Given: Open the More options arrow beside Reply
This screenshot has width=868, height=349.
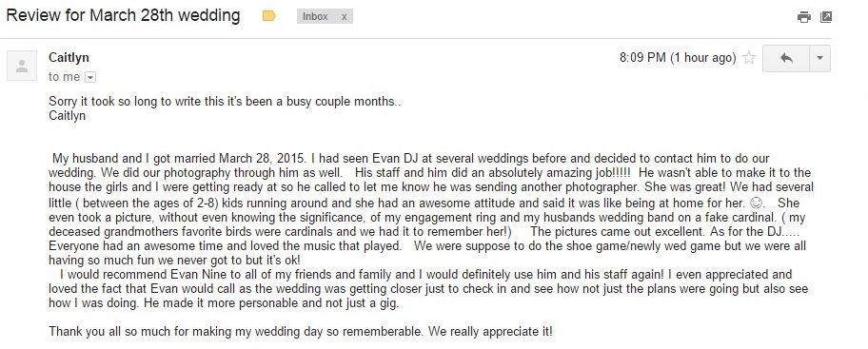Looking at the screenshot, I should [819, 58].
